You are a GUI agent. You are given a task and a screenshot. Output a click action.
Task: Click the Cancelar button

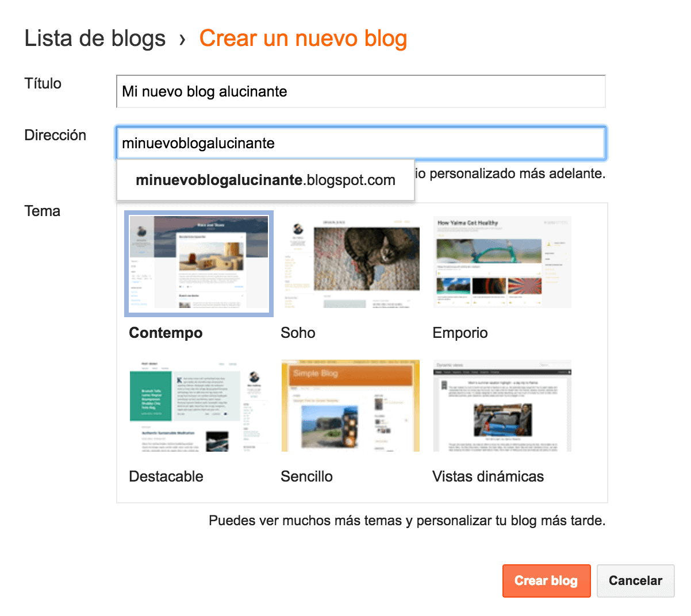pos(635,580)
